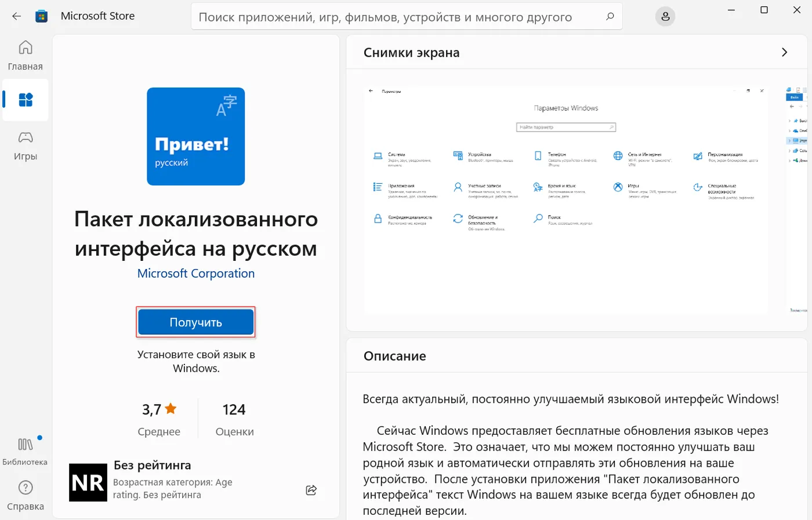Screen dimensions: 812x520
Task: Open the Главная home page
Action: pos(26,55)
